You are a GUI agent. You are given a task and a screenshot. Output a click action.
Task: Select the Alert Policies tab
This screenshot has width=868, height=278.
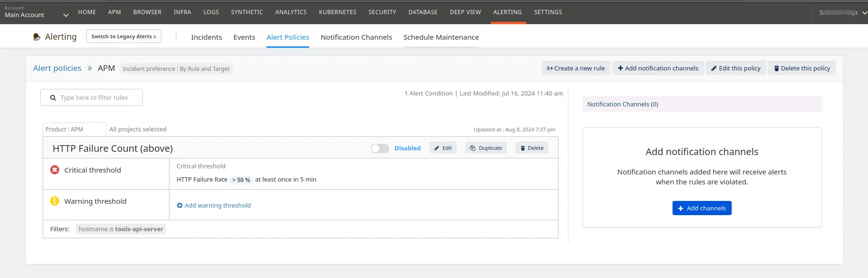click(x=288, y=37)
